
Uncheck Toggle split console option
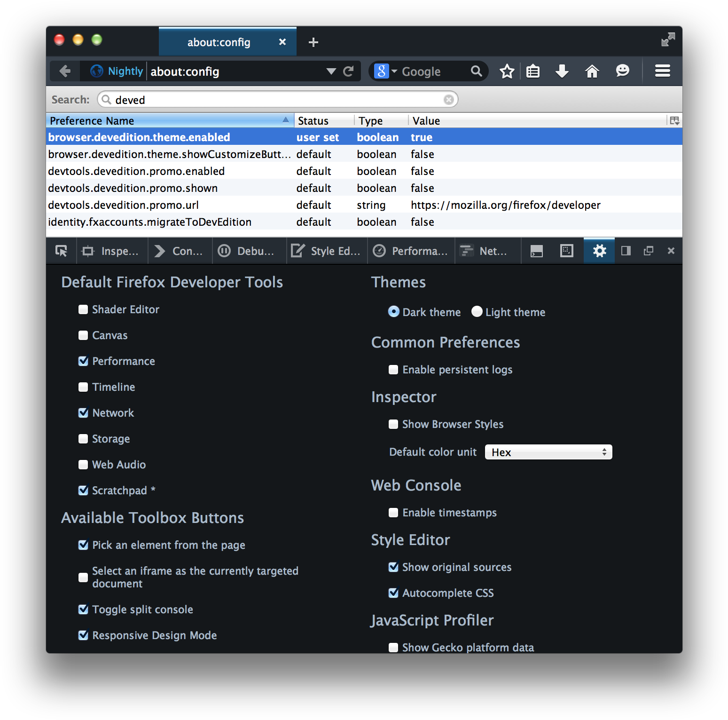pos(83,609)
